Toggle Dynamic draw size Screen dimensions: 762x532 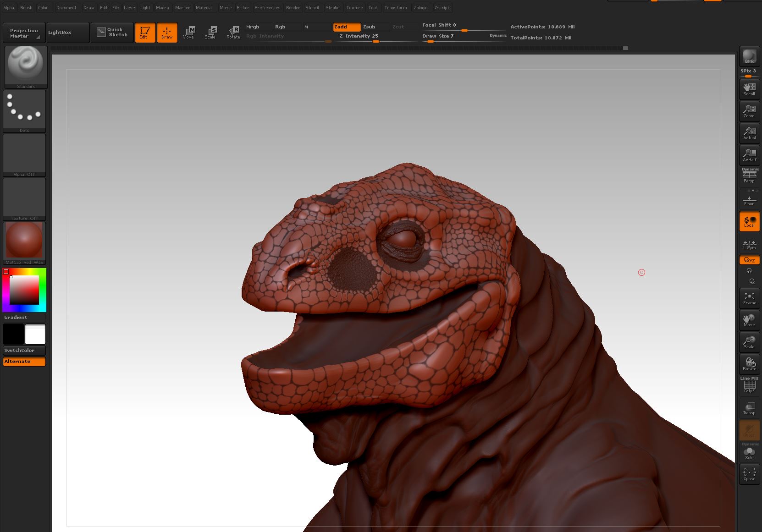[498, 36]
